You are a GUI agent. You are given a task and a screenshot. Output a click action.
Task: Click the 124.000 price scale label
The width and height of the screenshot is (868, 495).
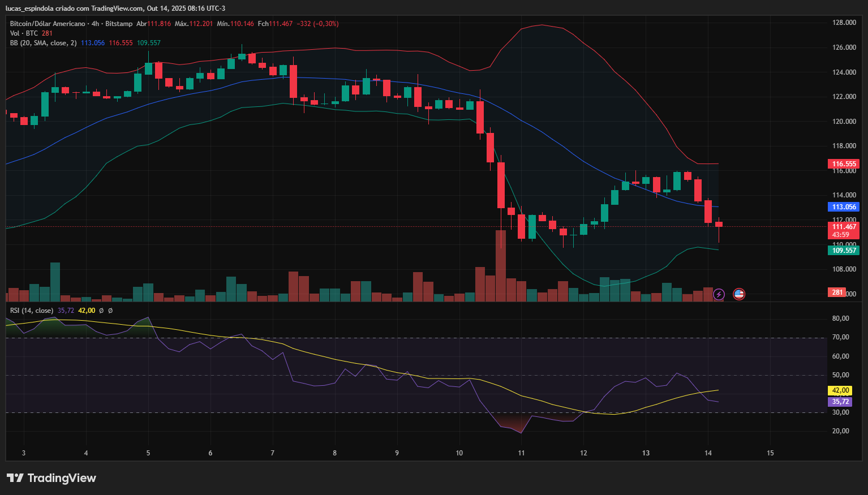tap(844, 72)
